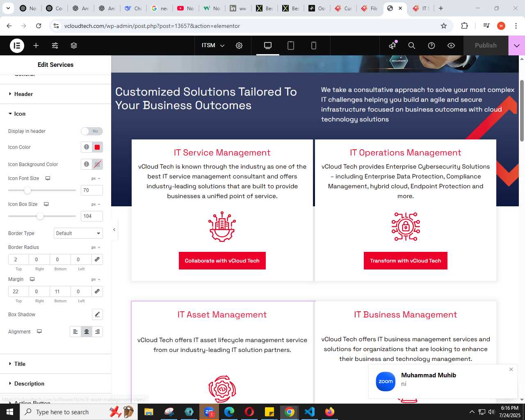525x420 pixels.
Task: Edit Margin Top value 22
Action: [18, 292]
